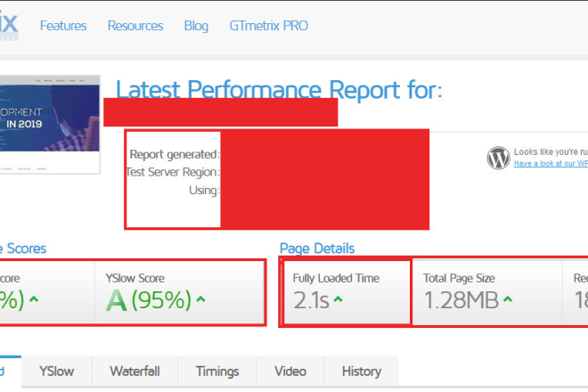
Task: Click the GTmetrix logo
Action: [9, 25]
